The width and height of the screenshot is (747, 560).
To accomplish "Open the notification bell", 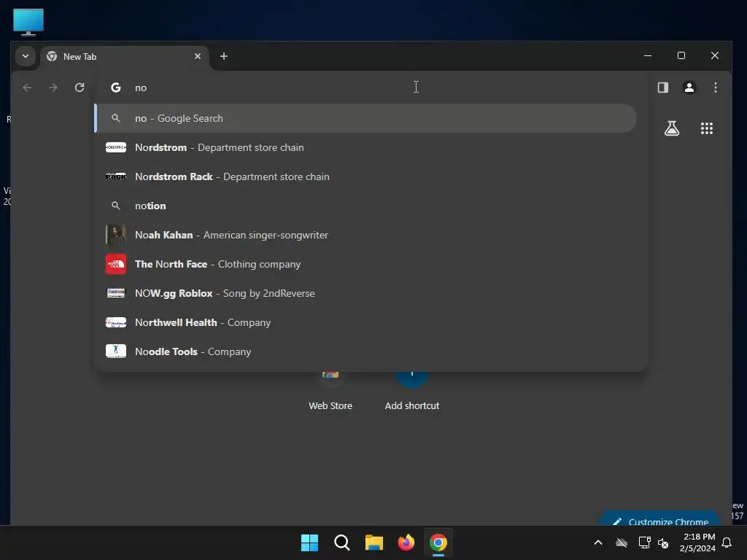I will coord(727,542).
